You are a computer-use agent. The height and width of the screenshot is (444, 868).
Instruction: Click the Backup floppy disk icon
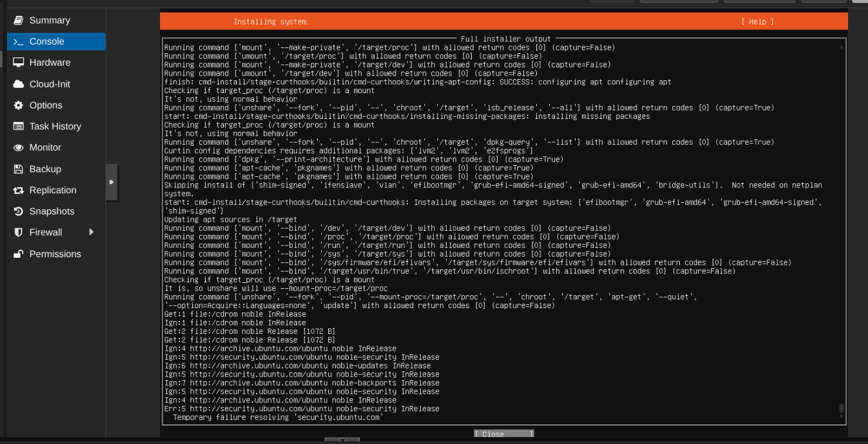(18, 169)
